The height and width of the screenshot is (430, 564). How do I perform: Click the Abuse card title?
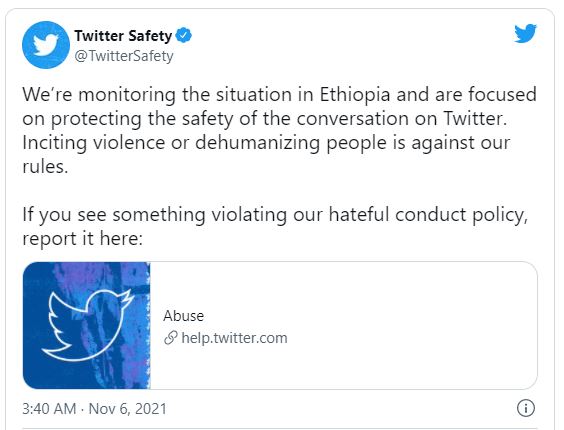[183, 316]
